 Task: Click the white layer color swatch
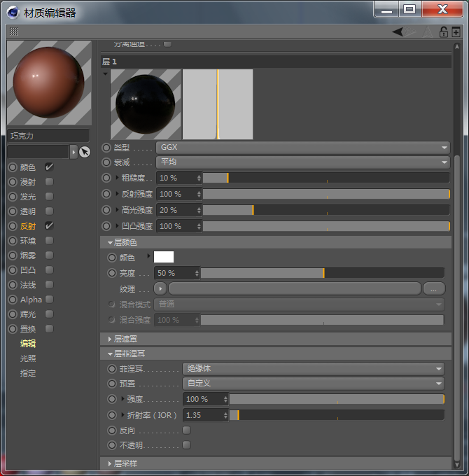(163, 257)
